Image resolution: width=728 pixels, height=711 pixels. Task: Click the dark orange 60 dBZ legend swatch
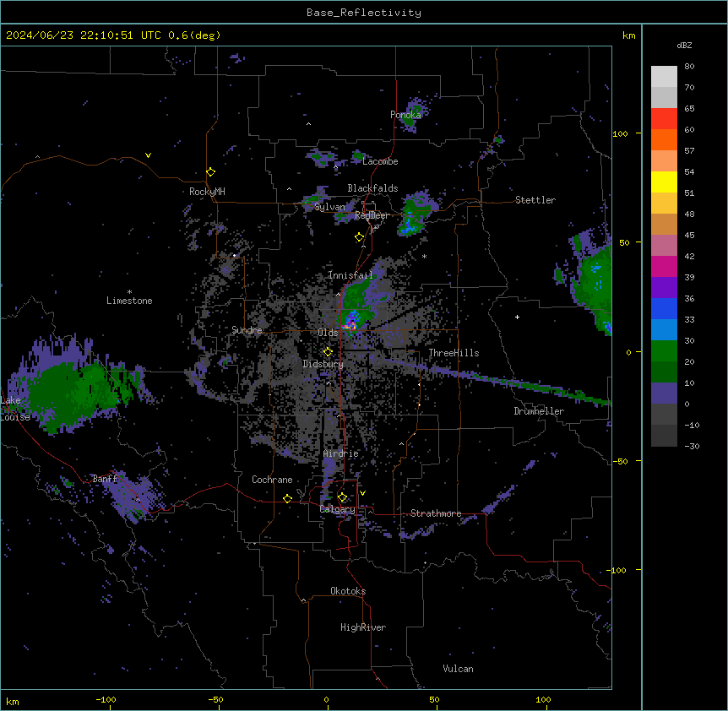664,139
